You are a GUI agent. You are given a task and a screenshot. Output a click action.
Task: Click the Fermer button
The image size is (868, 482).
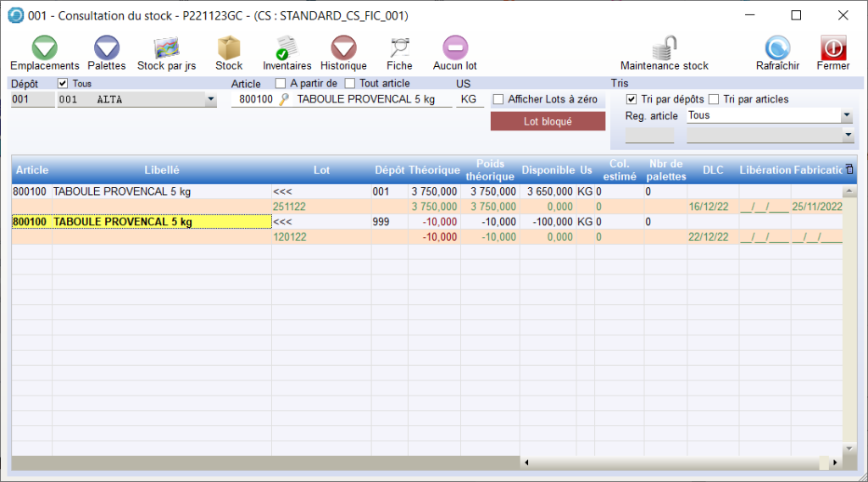(832, 52)
